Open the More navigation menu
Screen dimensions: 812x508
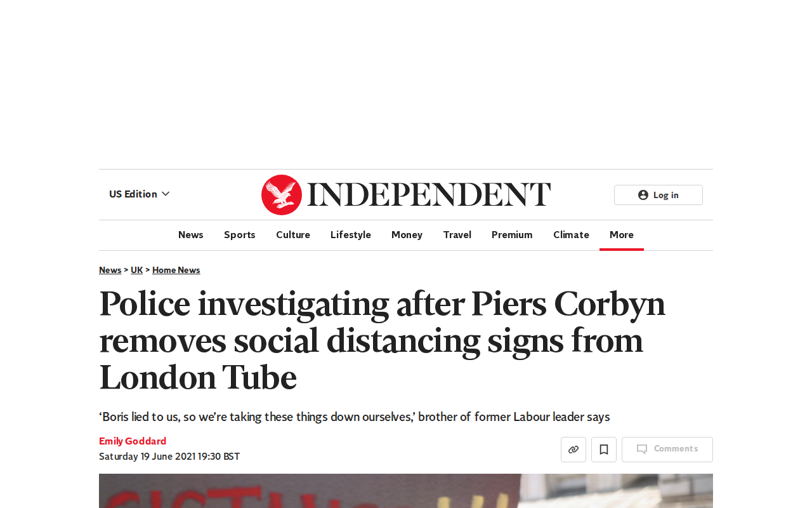622,235
